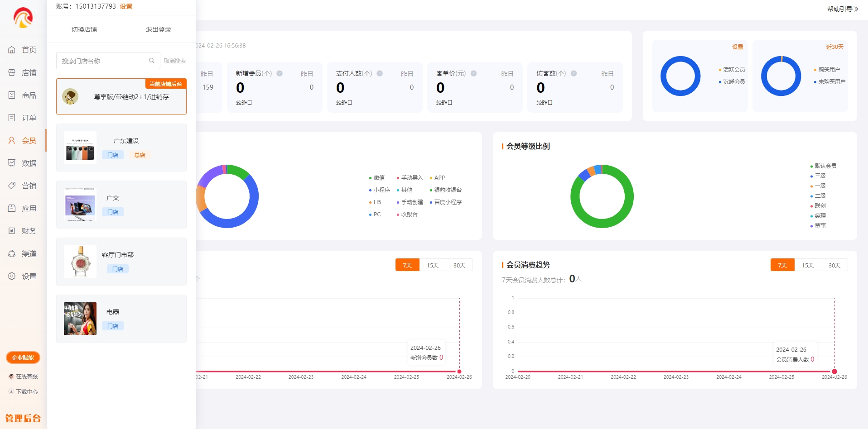Screen dimensions: 868x429
Task: Open 设置 link on active member chart
Action: coord(738,47)
